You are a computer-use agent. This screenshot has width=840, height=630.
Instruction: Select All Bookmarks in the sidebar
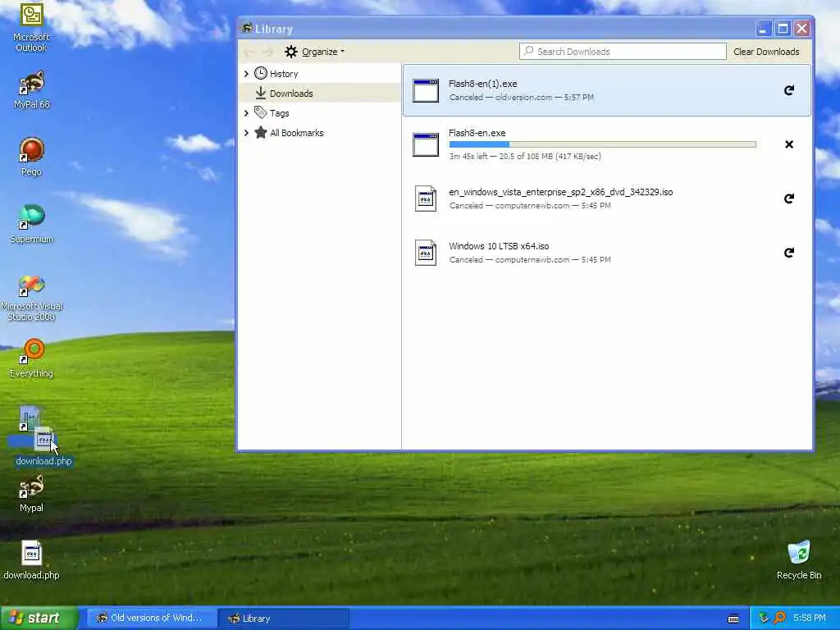(297, 133)
